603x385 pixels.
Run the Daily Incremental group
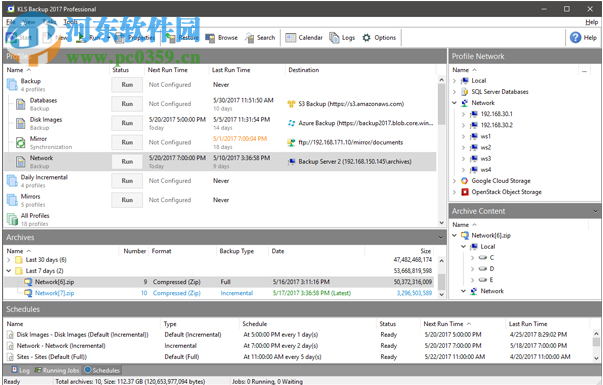[x=127, y=181]
